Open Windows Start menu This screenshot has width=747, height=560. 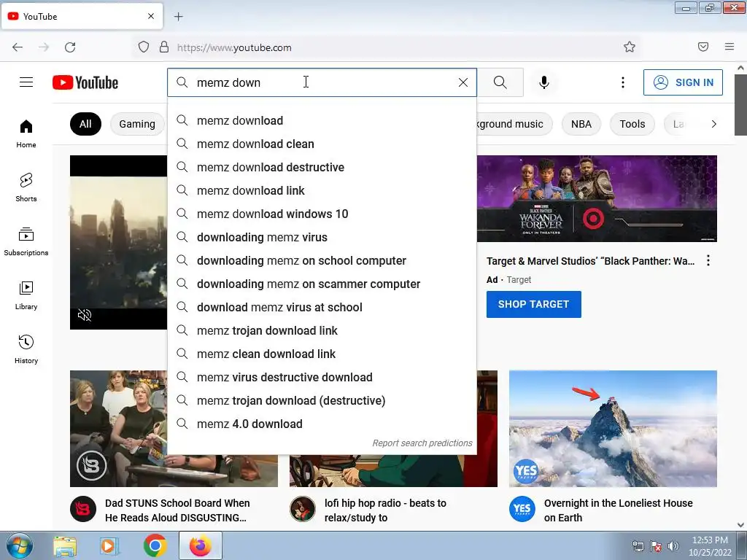coord(19,545)
